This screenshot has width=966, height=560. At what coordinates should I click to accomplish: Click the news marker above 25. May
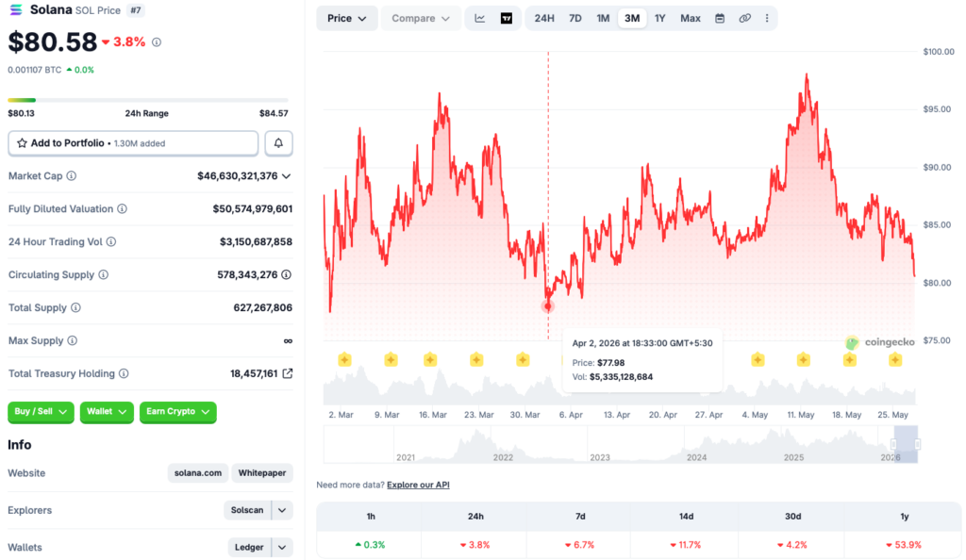click(x=895, y=359)
